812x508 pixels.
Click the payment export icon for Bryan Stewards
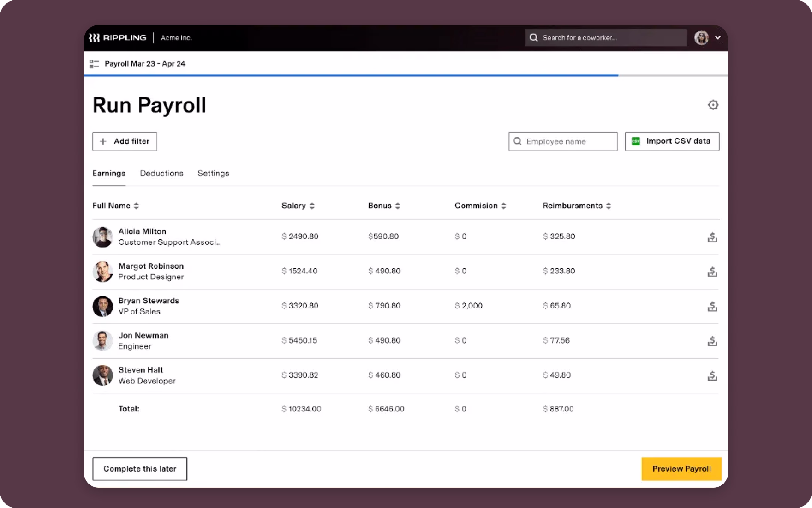(x=713, y=306)
